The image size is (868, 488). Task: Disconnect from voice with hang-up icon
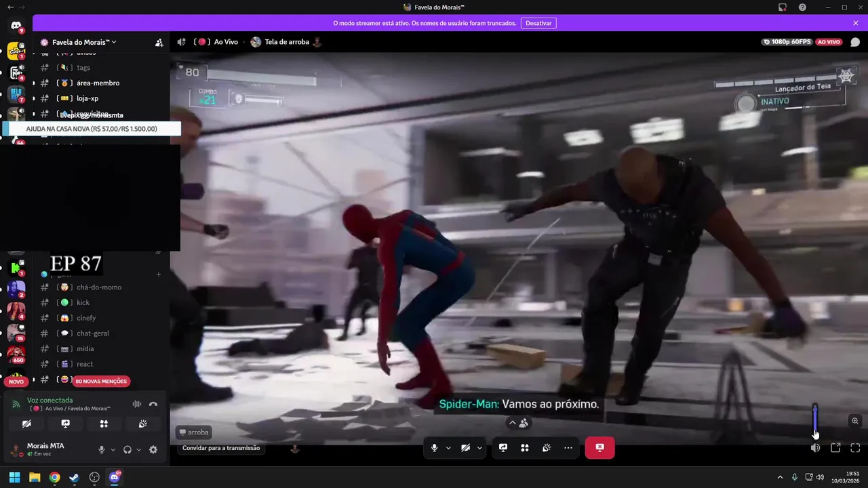153,404
